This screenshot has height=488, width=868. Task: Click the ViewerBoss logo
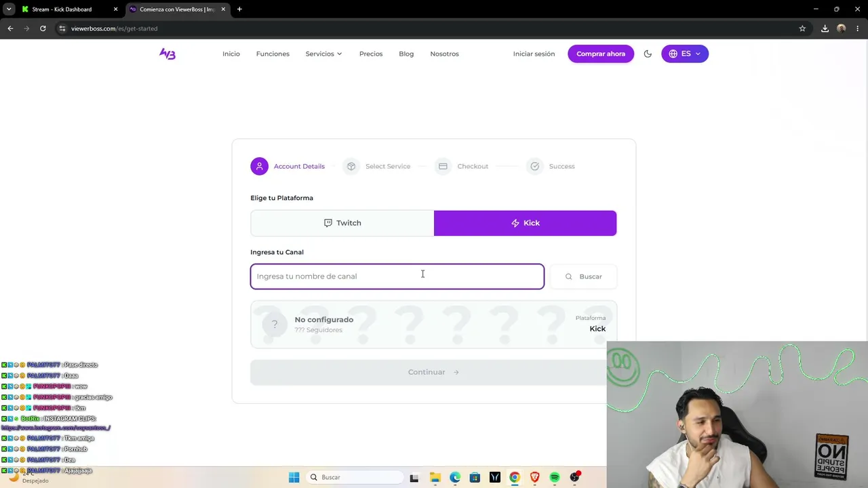(167, 54)
